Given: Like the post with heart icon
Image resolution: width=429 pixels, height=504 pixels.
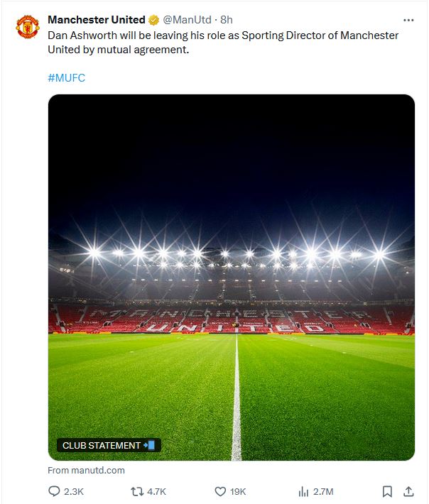Looking at the screenshot, I should [220, 491].
